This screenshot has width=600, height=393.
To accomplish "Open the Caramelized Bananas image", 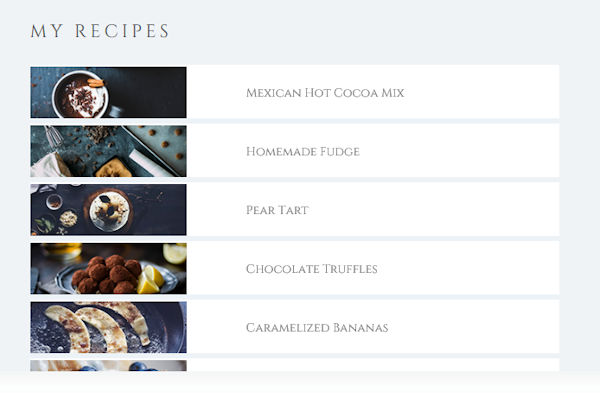I will 108,327.
